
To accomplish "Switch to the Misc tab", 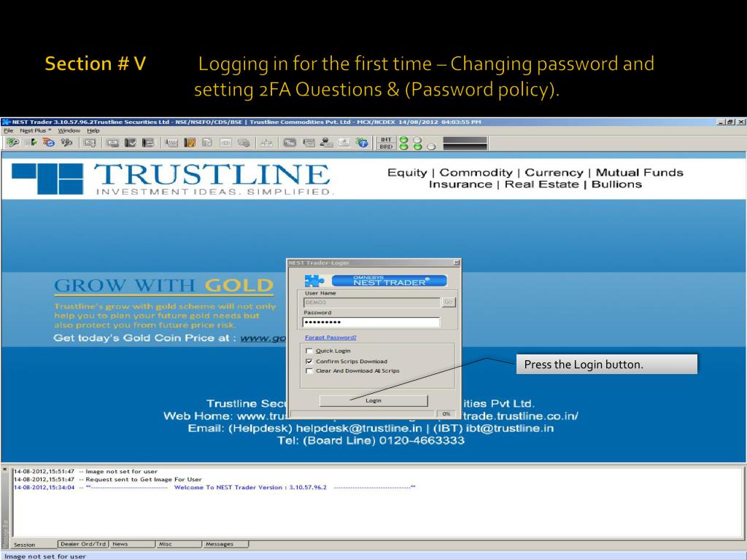I will pos(179,544).
